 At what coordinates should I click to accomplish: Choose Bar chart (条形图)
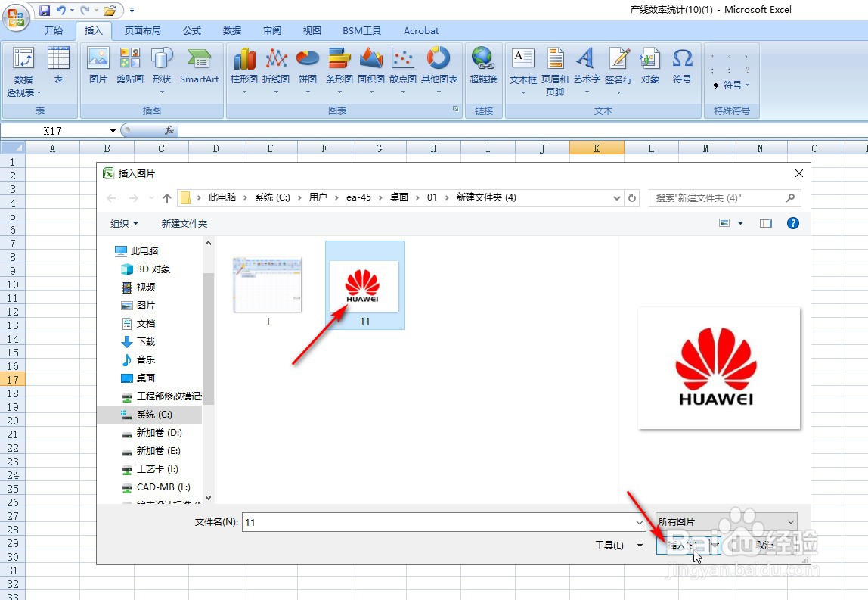coord(339,70)
